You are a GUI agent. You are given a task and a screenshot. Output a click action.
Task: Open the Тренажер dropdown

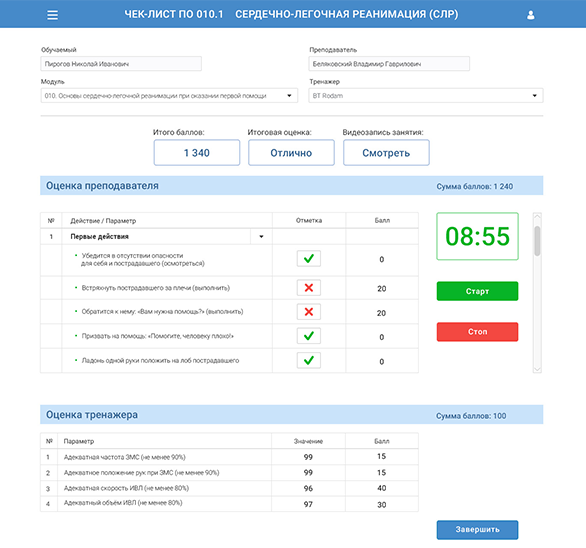(x=426, y=96)
